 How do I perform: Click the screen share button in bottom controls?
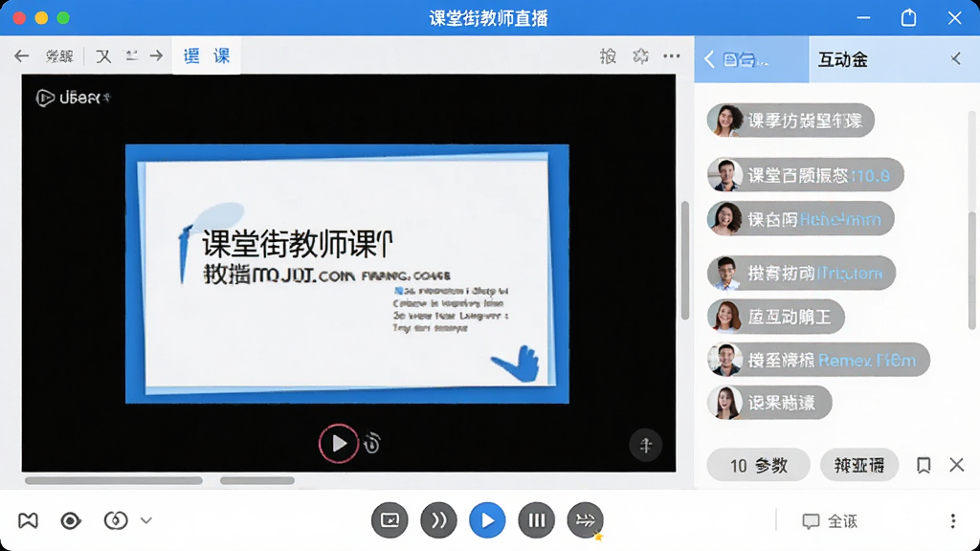click(390, 519)
